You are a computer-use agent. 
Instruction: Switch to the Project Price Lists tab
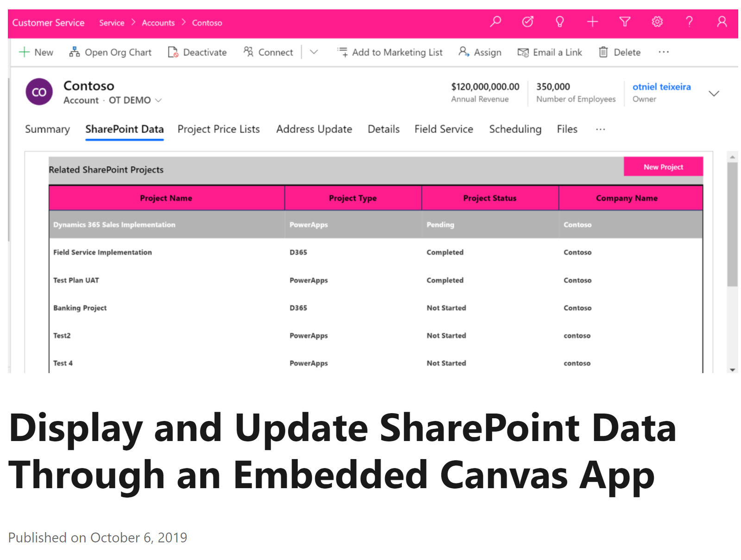point(218,129)
